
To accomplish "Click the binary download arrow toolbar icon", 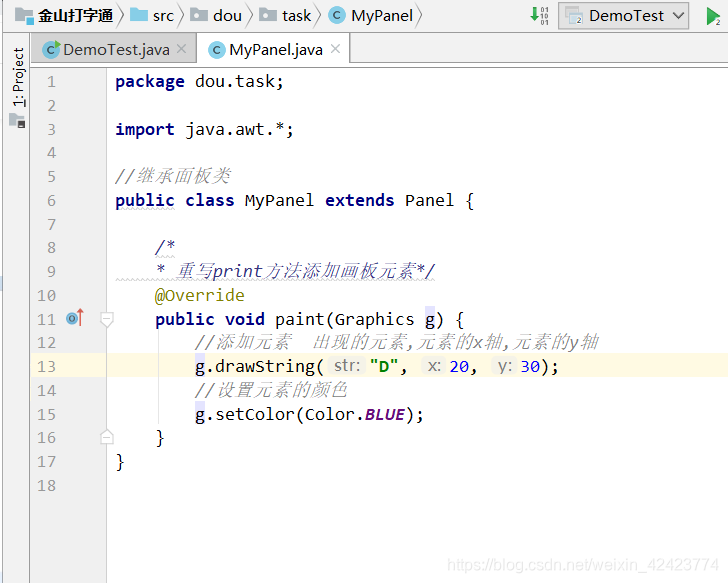I will coord(540,15).
